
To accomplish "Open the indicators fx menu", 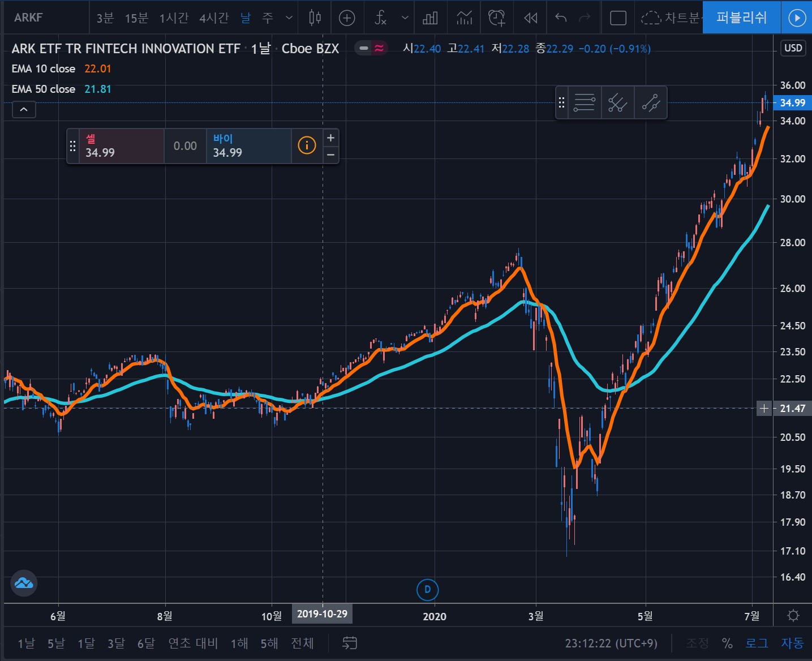I will (380, 18).
